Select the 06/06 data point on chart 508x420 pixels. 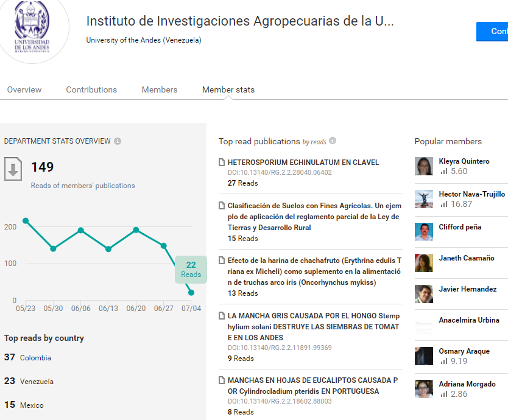pos(81,230)
